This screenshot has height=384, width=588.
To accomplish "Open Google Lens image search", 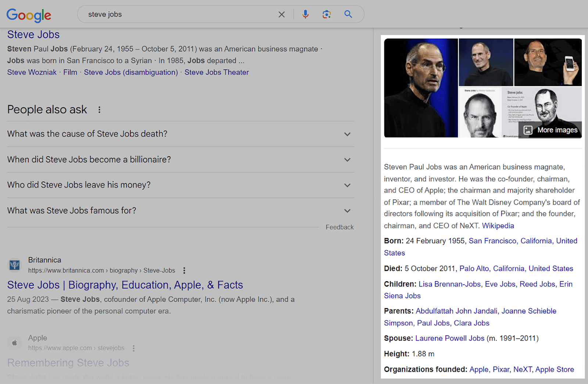I will pyautogui.click(x=326, y=14).
